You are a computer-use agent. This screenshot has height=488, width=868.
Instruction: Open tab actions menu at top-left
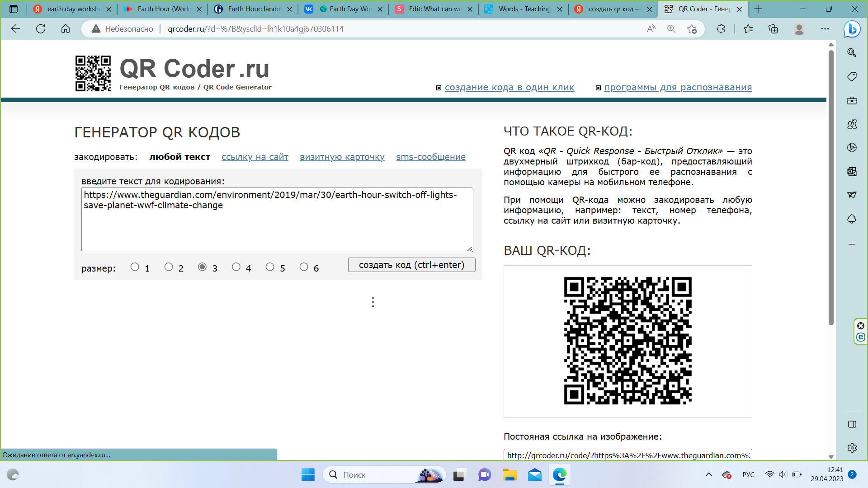(14, 9)
